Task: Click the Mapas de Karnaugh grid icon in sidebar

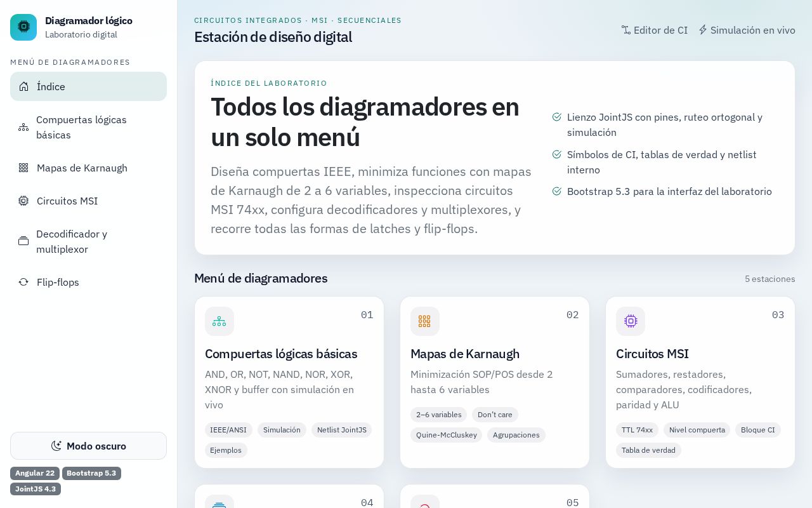Action: pos(23,168)
